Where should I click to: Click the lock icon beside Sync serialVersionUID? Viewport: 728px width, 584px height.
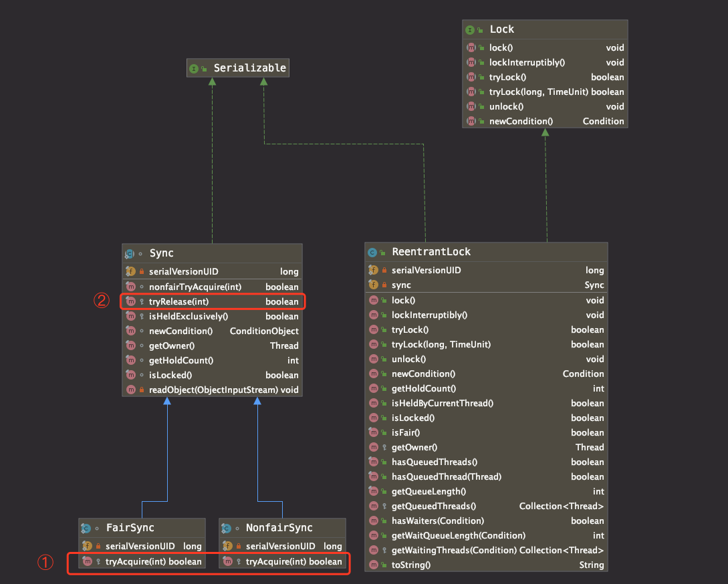pyautogui.click(x=142, y=271)
